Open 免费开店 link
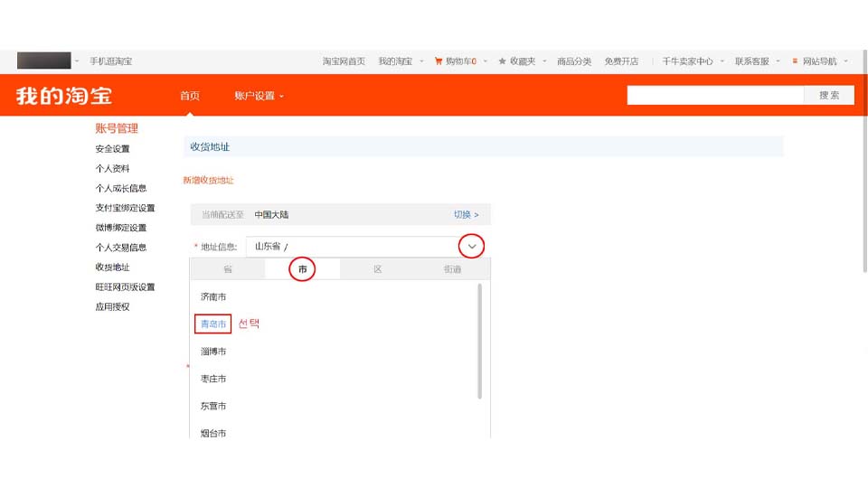868x488 pixels. pyautogui.click(x=621, y=61)
